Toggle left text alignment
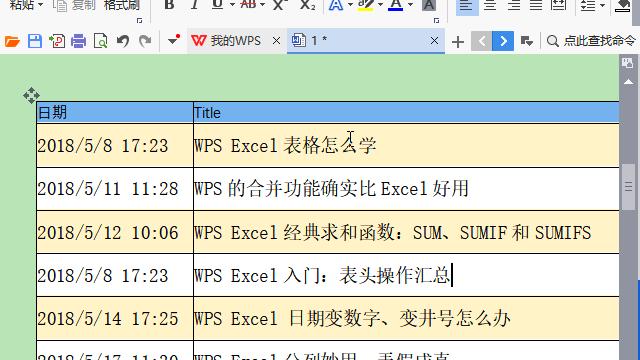Image resolution: width=640 pixels, height=360 pixels. coord(467,6)
